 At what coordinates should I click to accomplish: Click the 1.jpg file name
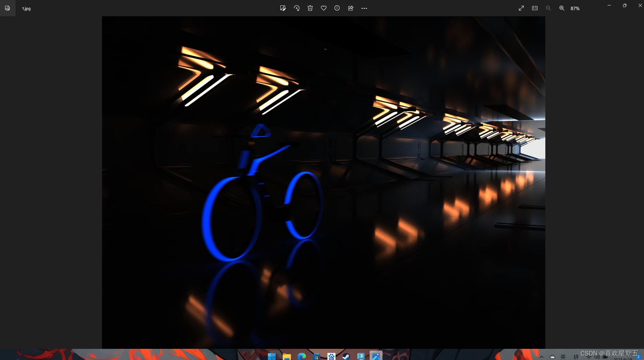click(x=26, y=8)
